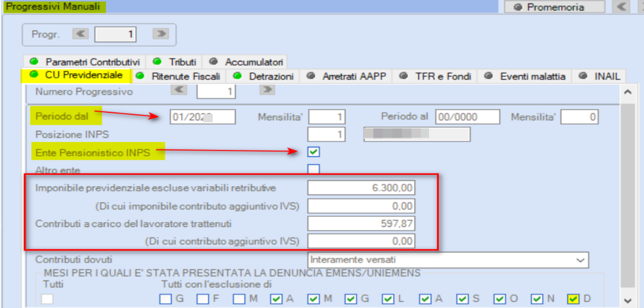Focus the Posizione INPS number field
The height and width of the screenshot is (308, 644).
pyautogui.click(x=327, y=135)
